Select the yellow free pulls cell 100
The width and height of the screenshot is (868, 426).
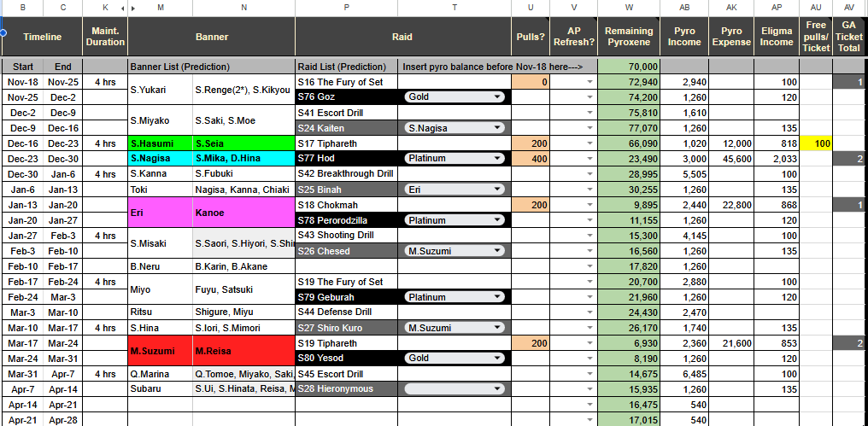click(x=816, y=143)
